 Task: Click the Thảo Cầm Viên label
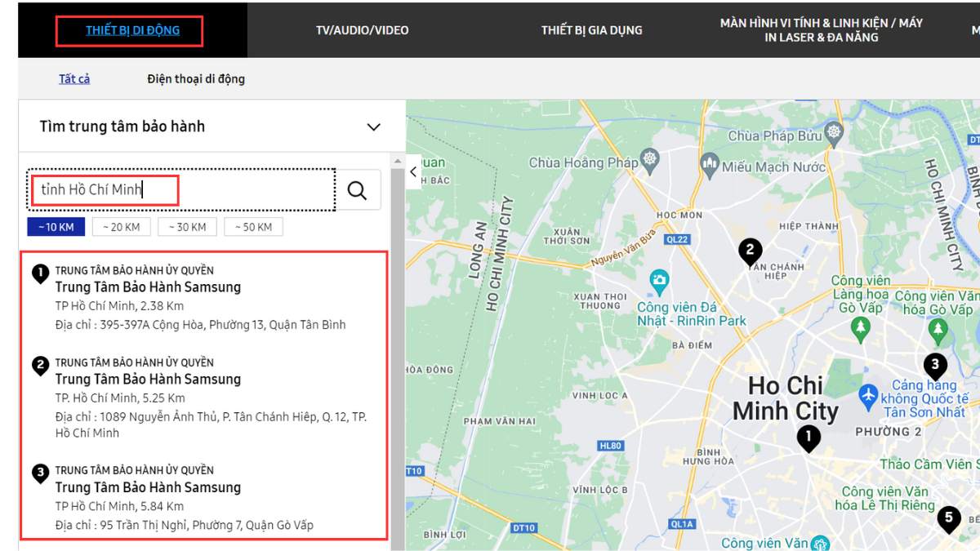point(929,464)
